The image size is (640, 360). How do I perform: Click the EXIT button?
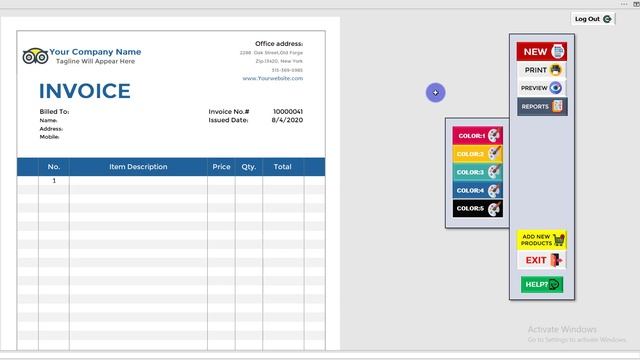click(542, 260)
